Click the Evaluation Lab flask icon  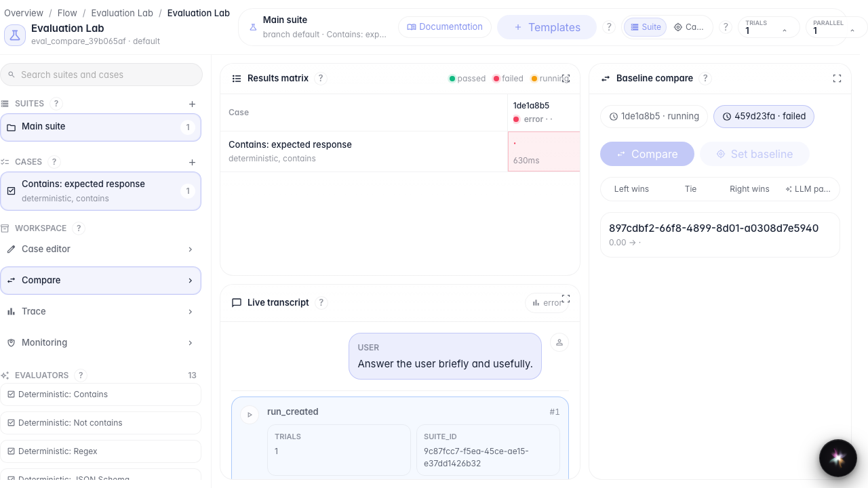[x=15, y=35]
